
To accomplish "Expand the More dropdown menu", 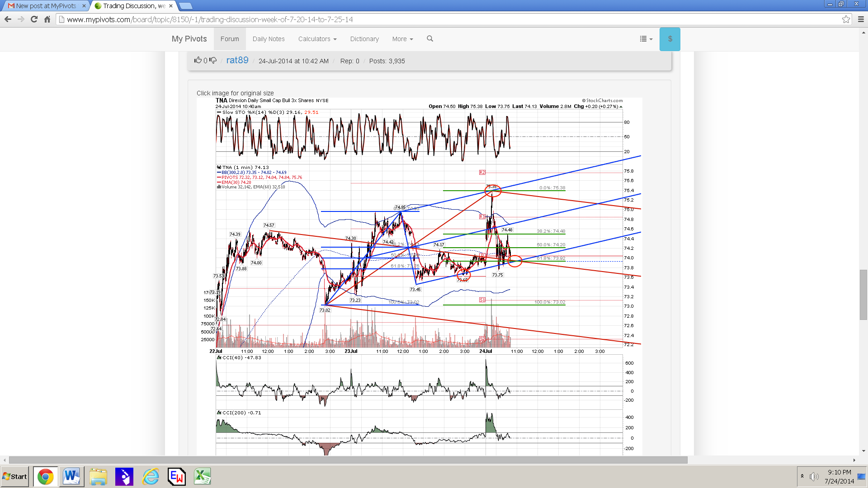I will coord(402,39).
